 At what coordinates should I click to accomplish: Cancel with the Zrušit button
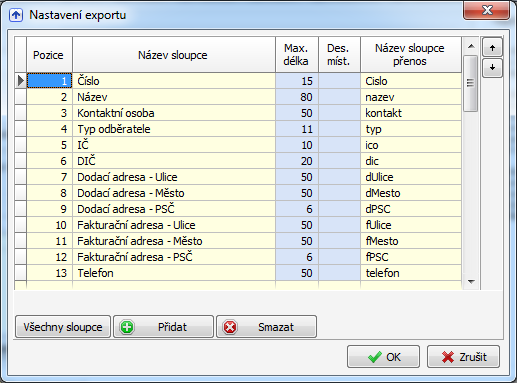point(463,357)
